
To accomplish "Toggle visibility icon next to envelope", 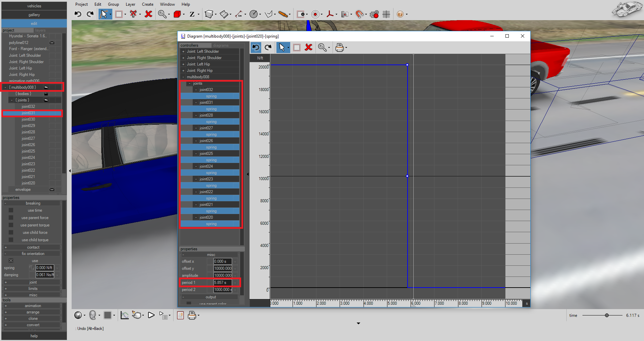I will 52,189.
